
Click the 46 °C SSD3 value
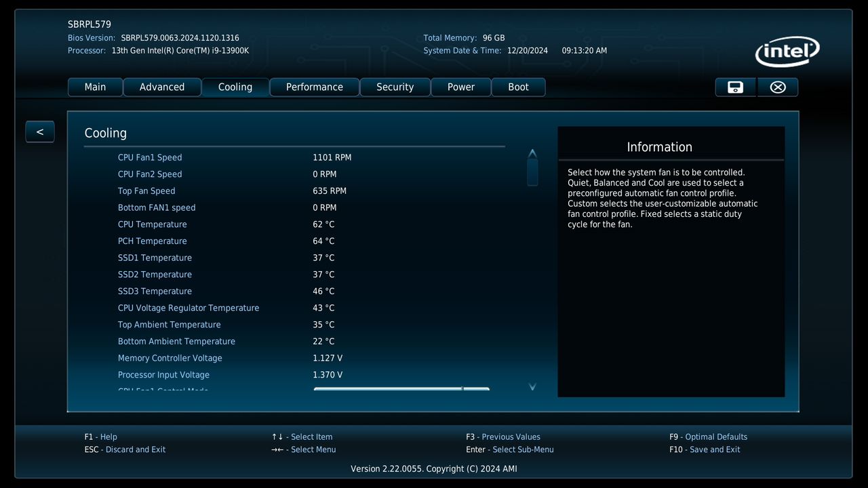[x=323, y=291]
